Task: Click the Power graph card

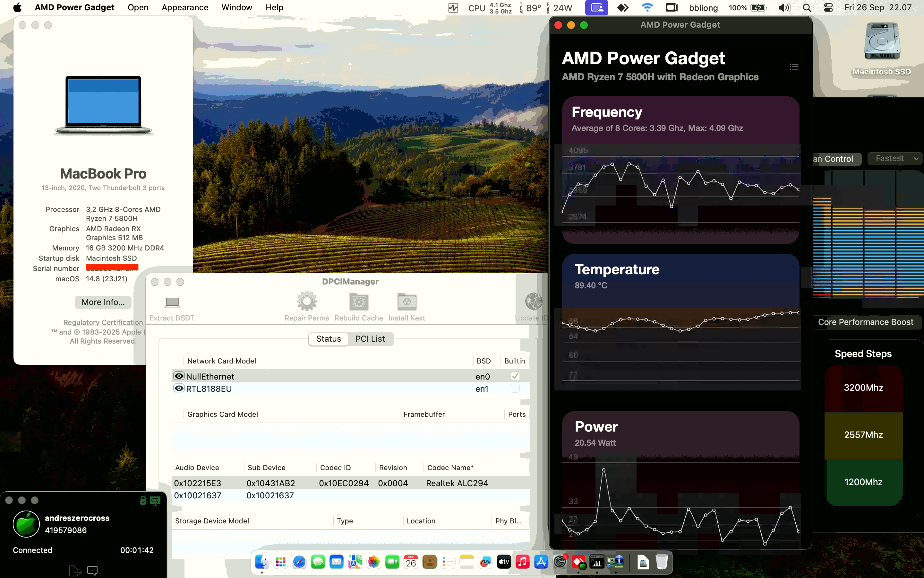Action: (x=680, y=480)
